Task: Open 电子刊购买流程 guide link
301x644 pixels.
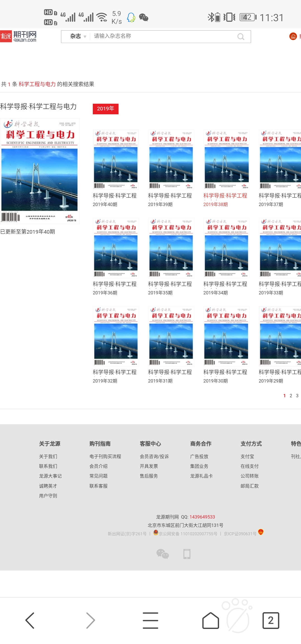Action: click(x=105, y=456)
